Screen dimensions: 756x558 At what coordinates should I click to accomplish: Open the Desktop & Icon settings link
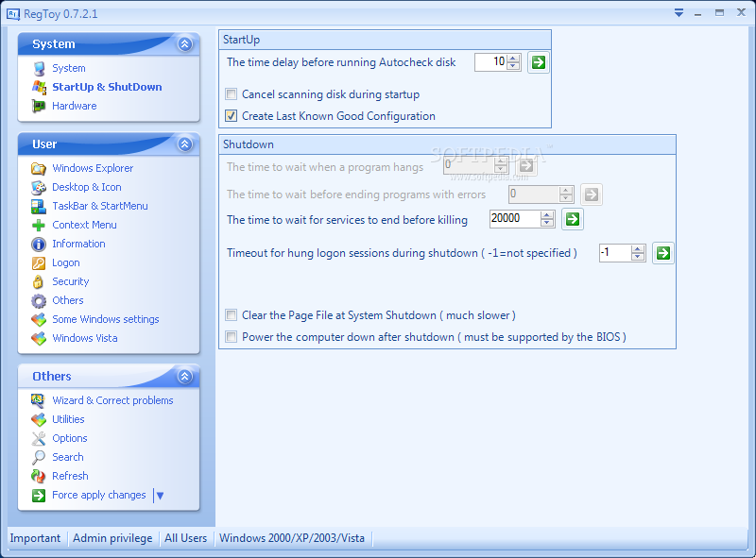[87, 187]
